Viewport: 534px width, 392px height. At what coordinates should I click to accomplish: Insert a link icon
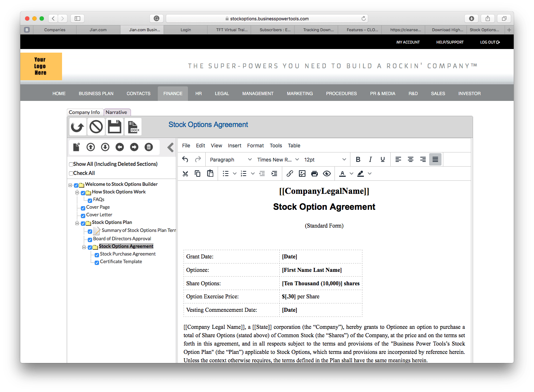(290, 173)
